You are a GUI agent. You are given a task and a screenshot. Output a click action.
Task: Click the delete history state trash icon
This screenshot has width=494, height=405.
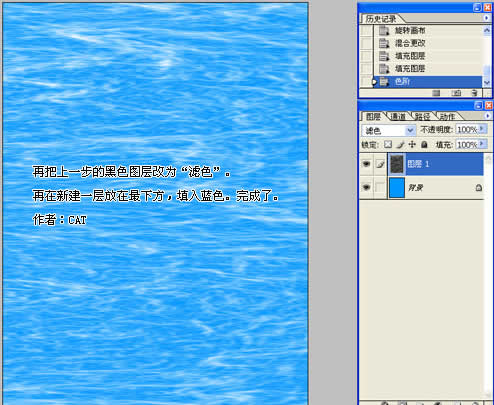coord(474,93)
